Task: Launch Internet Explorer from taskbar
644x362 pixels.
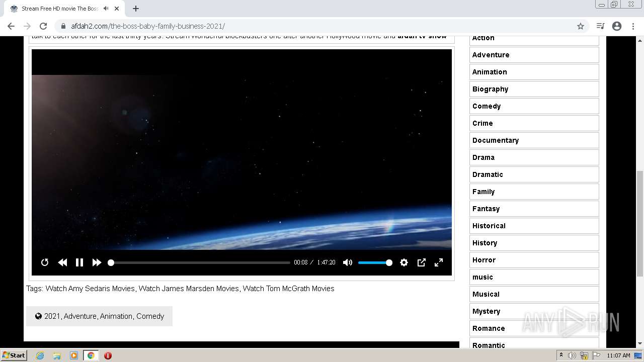Action: click(40, 355)
